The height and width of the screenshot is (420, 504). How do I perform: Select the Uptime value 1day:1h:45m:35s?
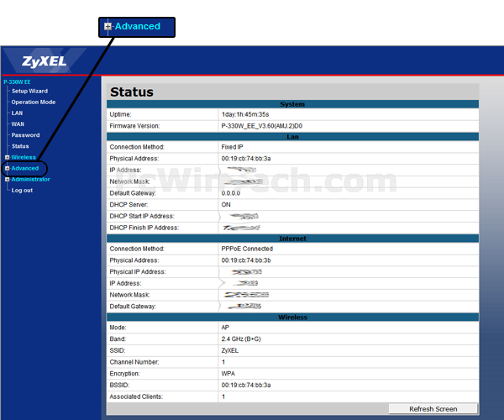tap(245, 114)
